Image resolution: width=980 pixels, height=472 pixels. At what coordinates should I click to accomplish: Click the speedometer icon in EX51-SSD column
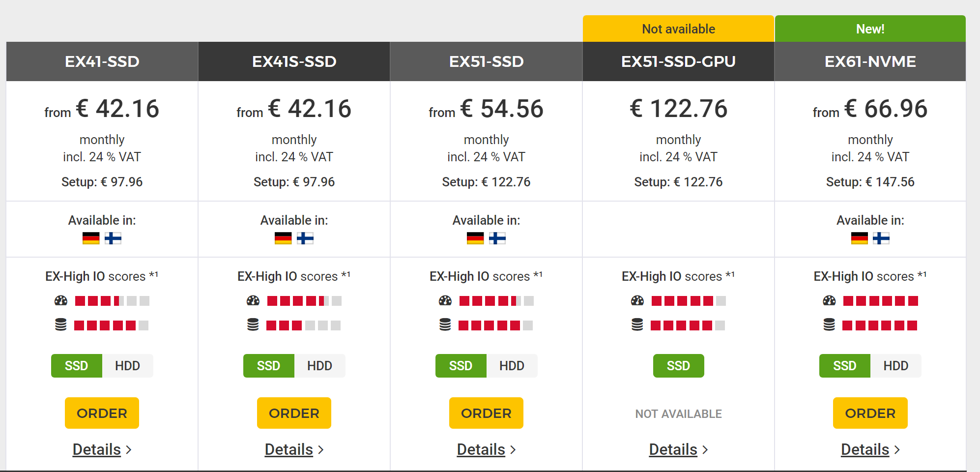point(445,300)
